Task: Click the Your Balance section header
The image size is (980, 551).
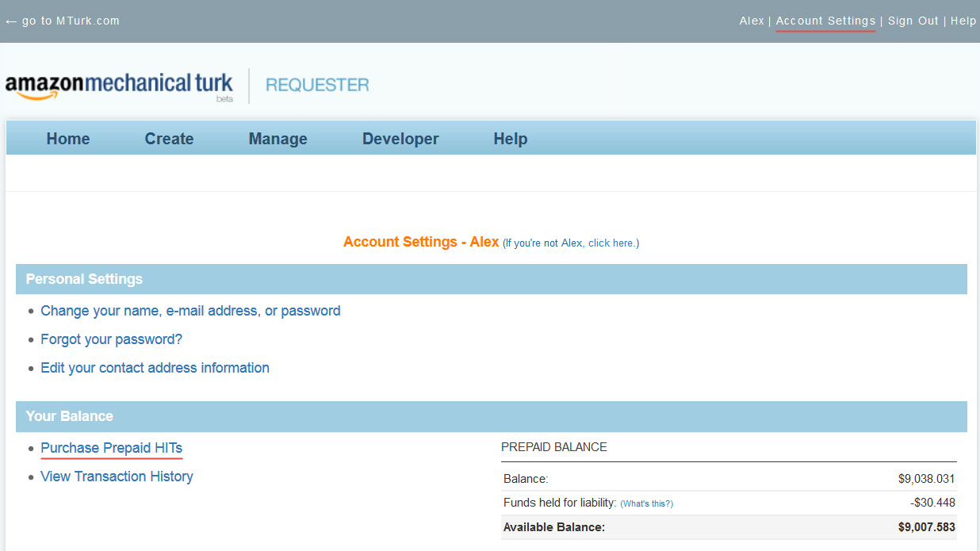Action: point(492,416)
